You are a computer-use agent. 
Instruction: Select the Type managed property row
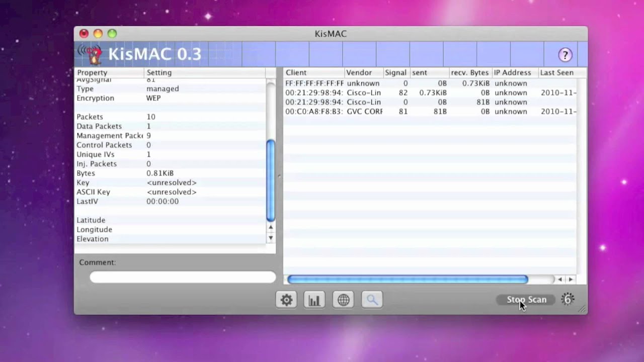click(170, 88)
